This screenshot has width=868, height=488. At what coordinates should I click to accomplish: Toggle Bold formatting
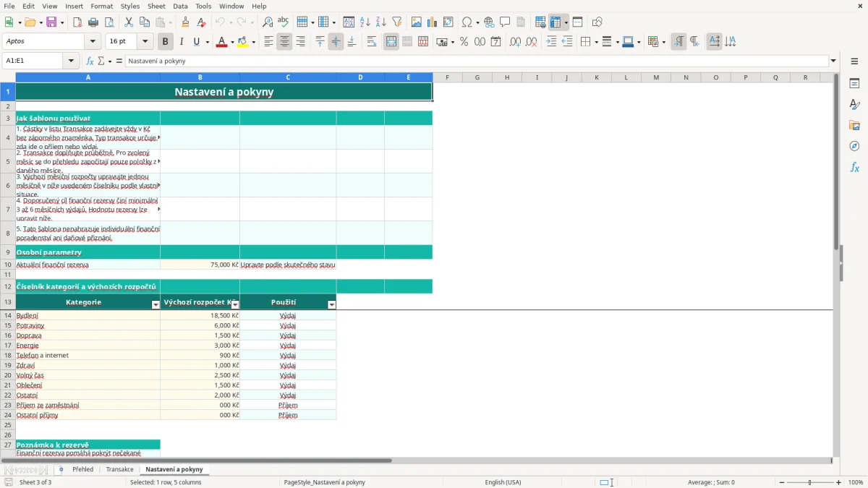point(165,42)
